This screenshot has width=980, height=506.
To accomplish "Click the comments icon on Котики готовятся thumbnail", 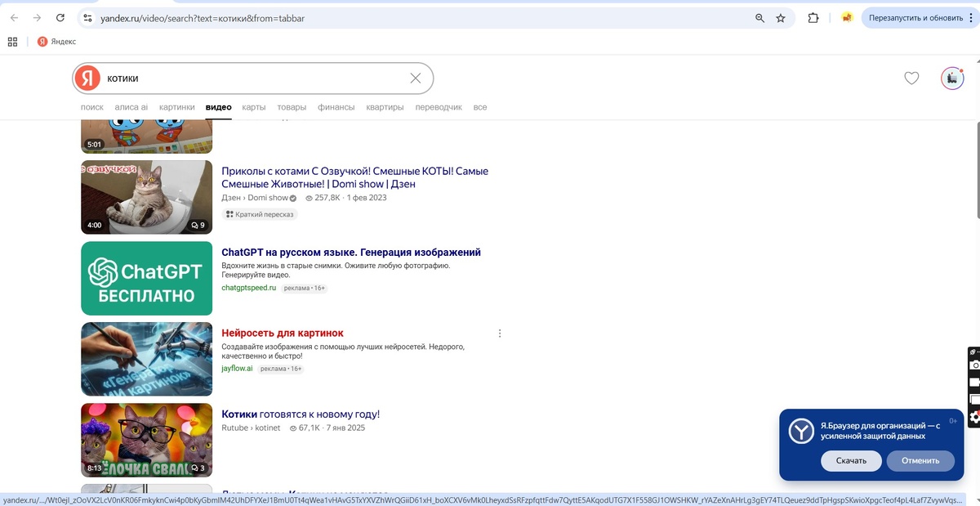I will (x=198, y=468).
